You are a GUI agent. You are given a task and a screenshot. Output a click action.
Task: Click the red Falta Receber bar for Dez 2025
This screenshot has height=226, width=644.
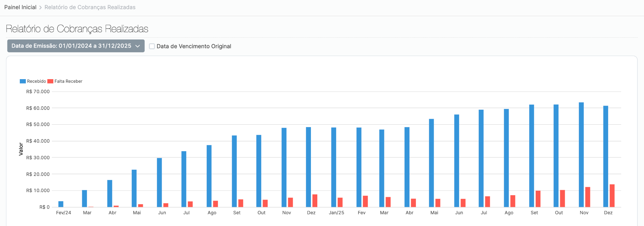point(612,195)
